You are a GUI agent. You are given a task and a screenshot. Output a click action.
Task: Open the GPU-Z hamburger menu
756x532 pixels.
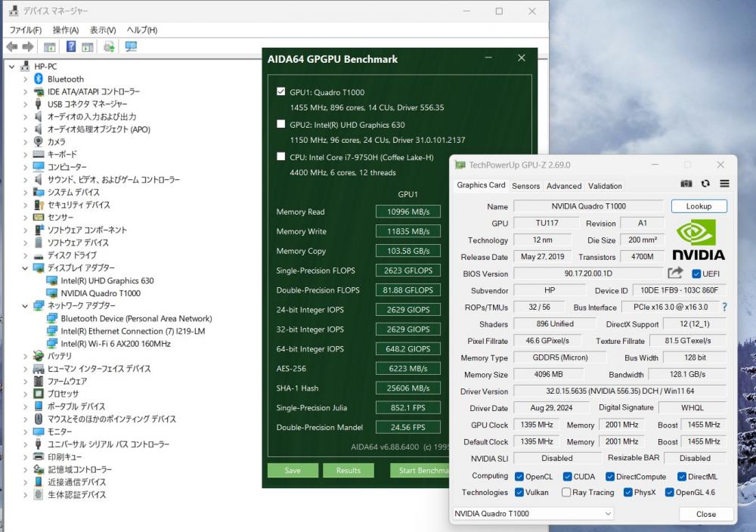[x=724, y=184]
